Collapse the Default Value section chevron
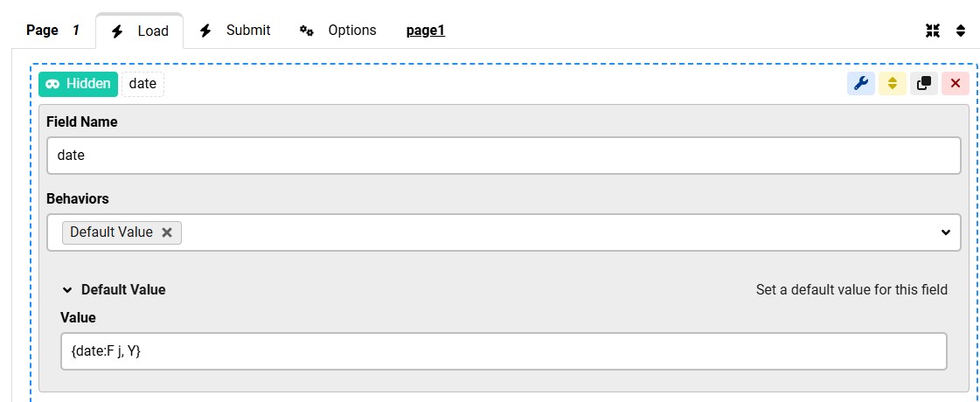Image resolution: width=980 pixels, height=402 pixels. click(67, 290)
